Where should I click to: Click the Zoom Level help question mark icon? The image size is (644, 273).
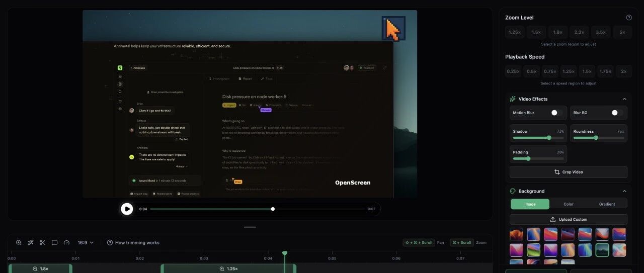pos(629,18)
